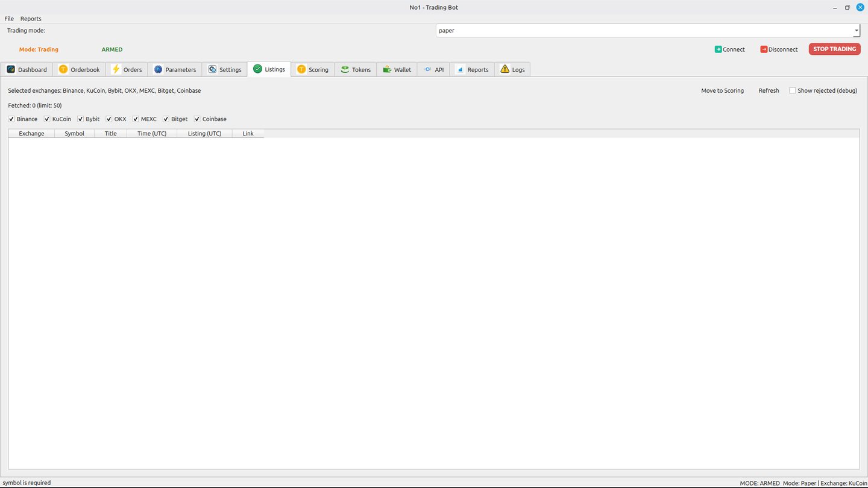Switch to the Settings tab
Image resolution: width=868 pixels, height=488 pixels.
pyautogui.click(x=225, y=69)
